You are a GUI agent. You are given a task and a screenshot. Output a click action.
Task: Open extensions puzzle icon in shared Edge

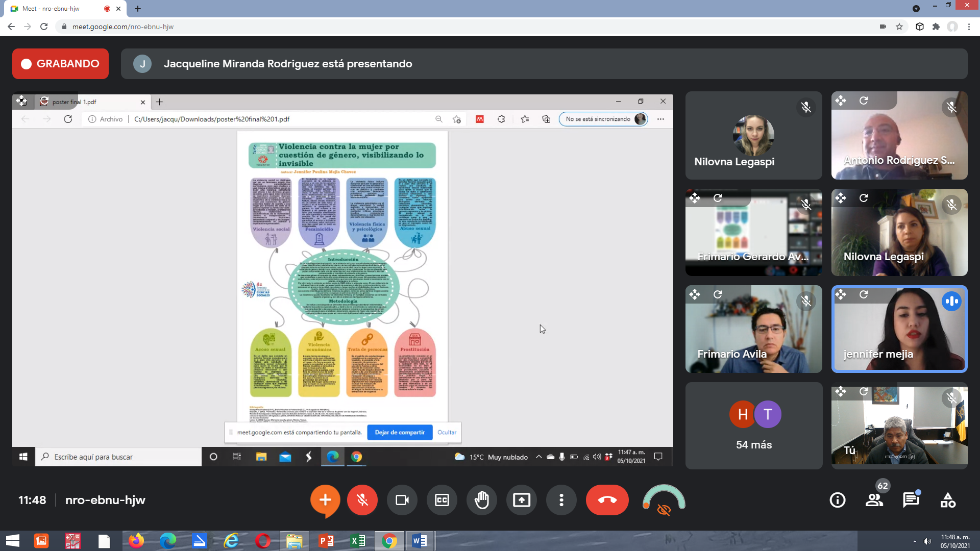[501, 119]
